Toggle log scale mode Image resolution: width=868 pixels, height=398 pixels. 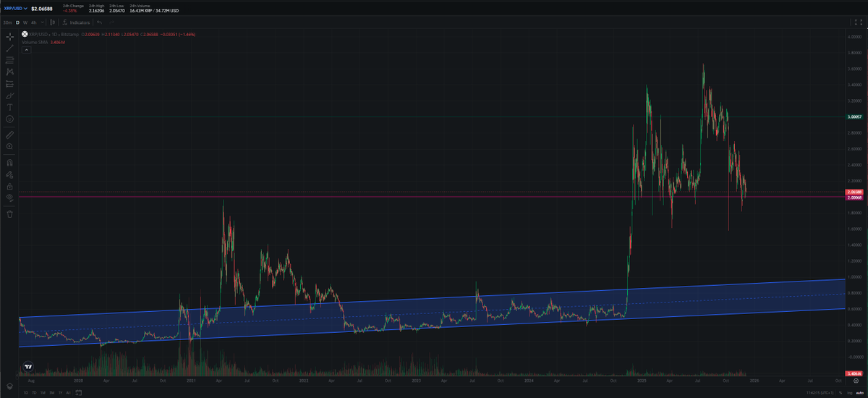point(849,393)
